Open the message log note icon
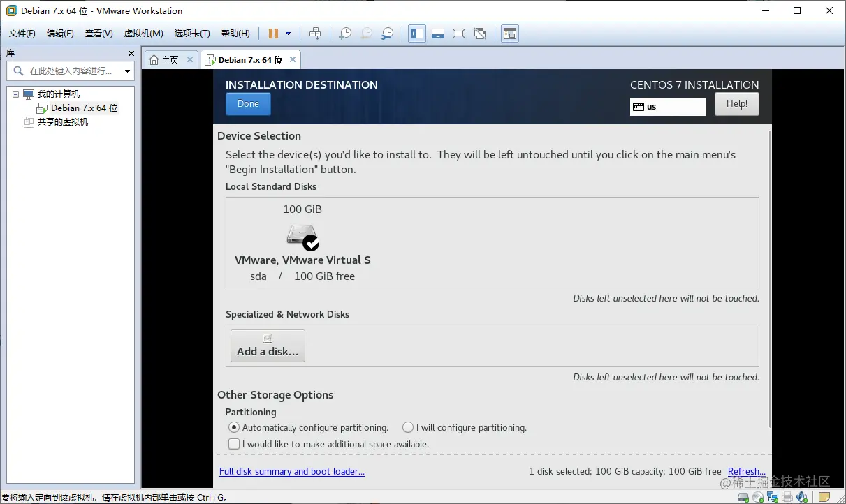Screen dimensions: 846x504 tap(824, 497)
